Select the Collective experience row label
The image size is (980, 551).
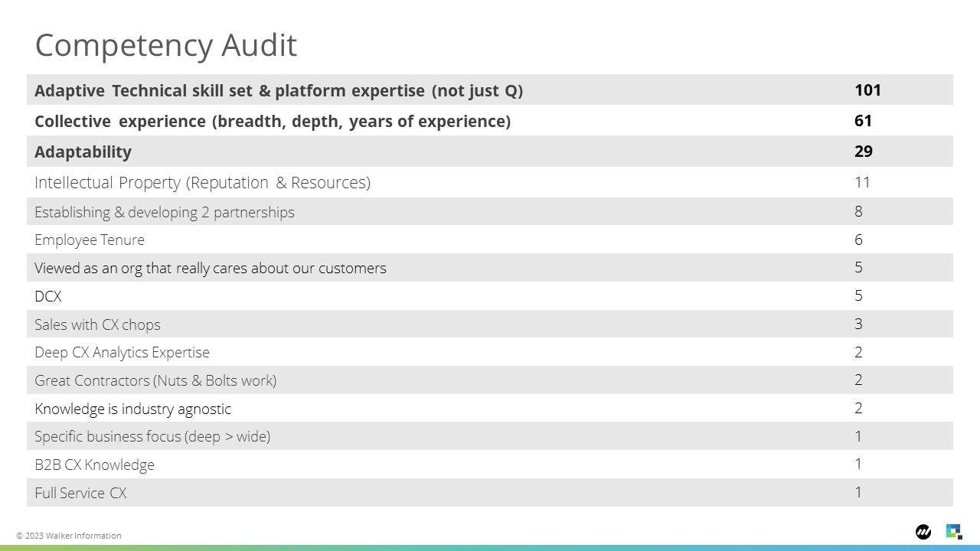pos(273,121)
